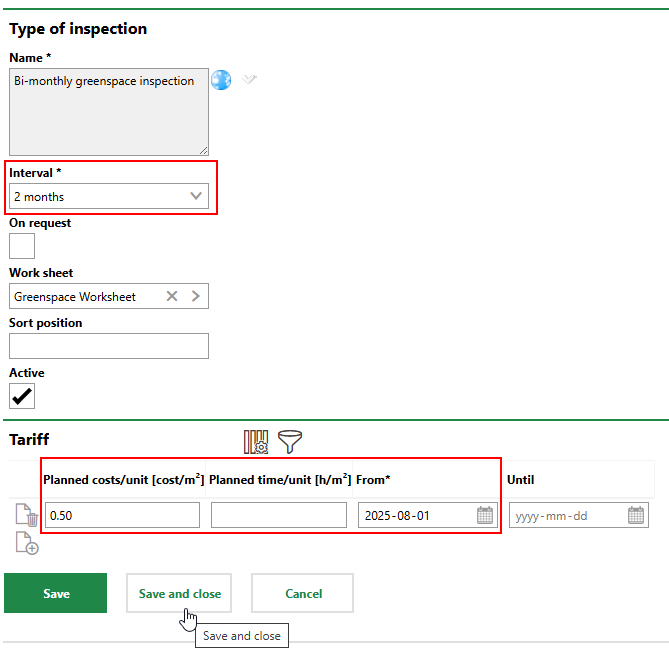Open the Tariff column settings icon
669x653 pixels.
tap(256, 441)
